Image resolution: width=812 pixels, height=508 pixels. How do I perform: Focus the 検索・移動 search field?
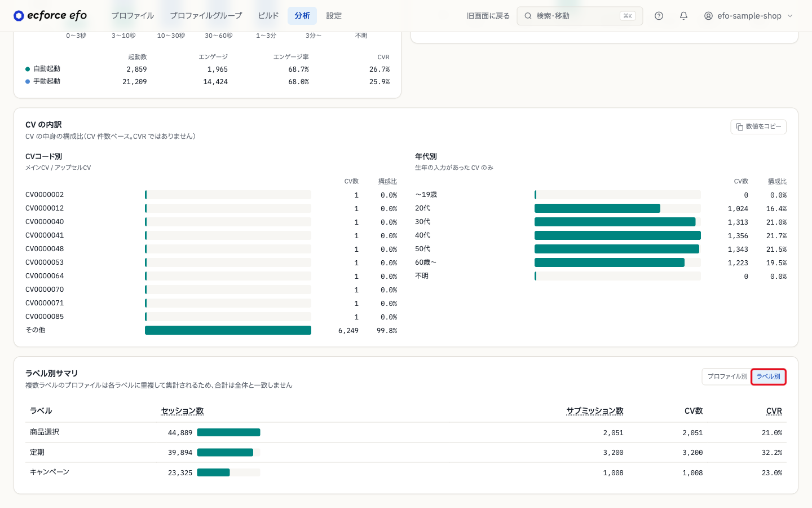tap(580, 16)
